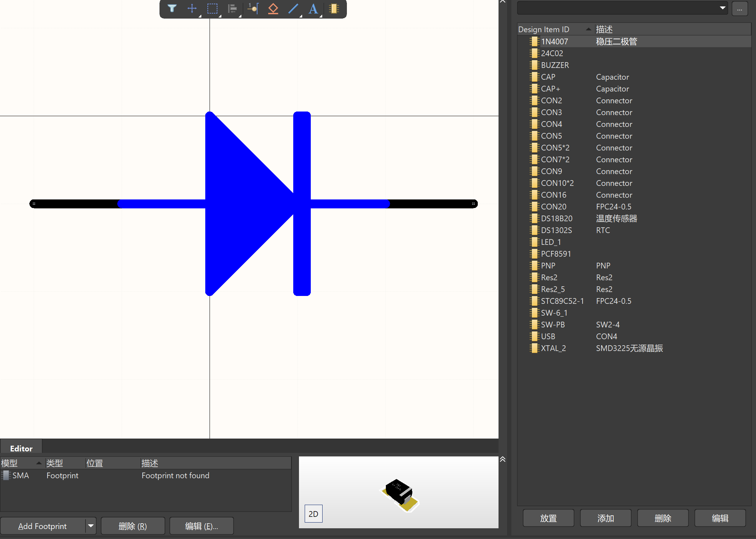Collapse the model preview panel chevron
This screenshot has height=539, width=756.
pyautogui.click(x=502, y=459)
